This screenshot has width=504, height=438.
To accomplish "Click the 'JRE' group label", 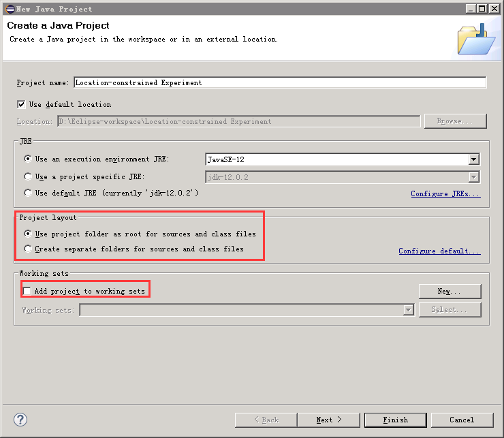I will coord(25,141).
